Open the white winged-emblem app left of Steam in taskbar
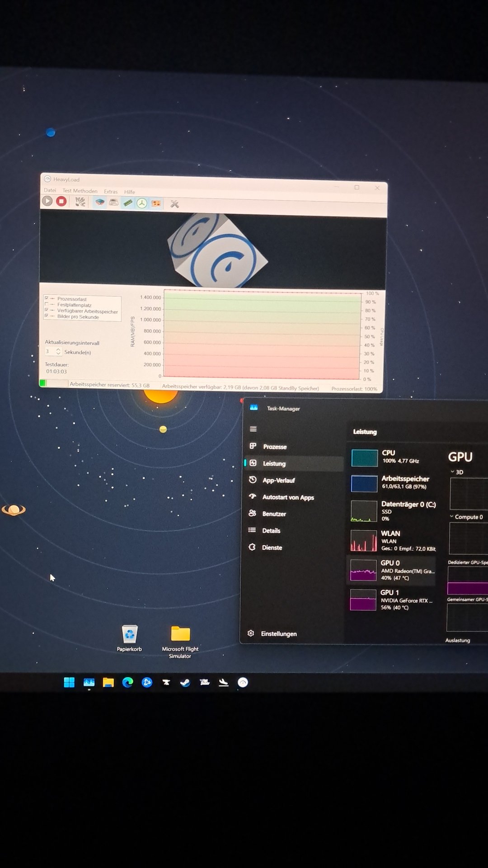This screenshot has width=488, height=868. 166,683
